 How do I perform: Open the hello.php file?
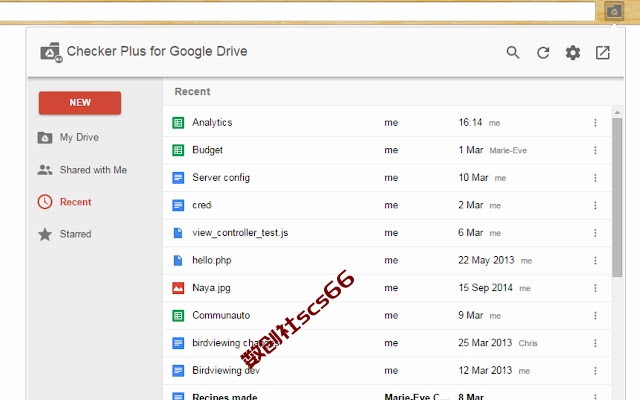tap(212, 260)
